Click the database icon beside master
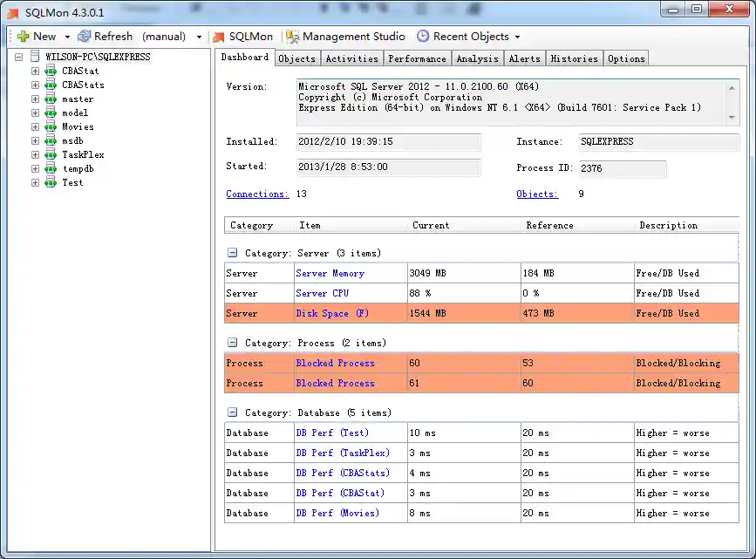 (50, 99)
